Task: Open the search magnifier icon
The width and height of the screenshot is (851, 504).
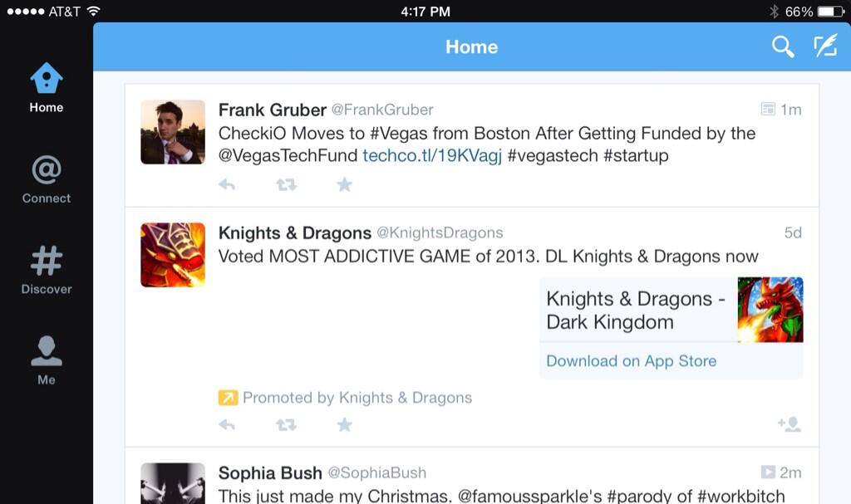Action: (x=783, y=46)
